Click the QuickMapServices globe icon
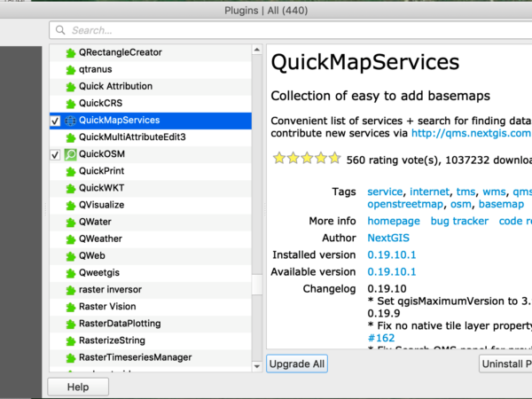Screen dimensions: 532x399 click(x=71, y=121)
